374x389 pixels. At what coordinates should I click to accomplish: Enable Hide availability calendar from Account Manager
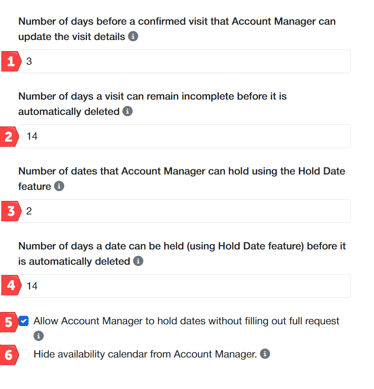24,354
